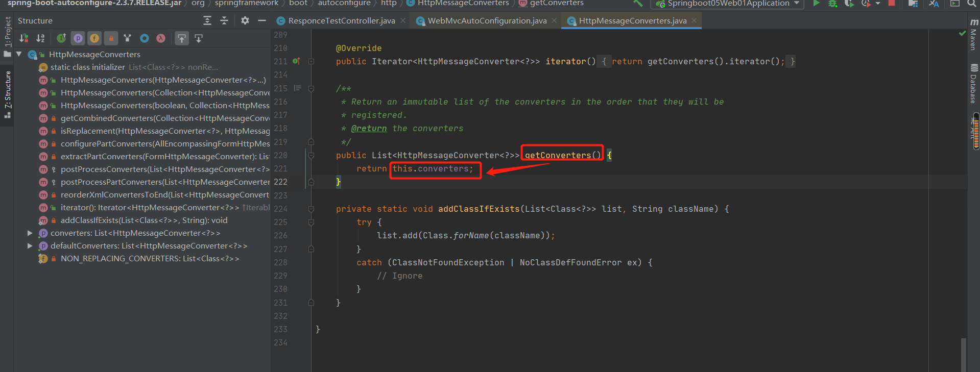Image resolution: width=980 pixels, height=372 pixels.
Task: Open Run Anything icon in toolbar
Action: tap(954, 3)
